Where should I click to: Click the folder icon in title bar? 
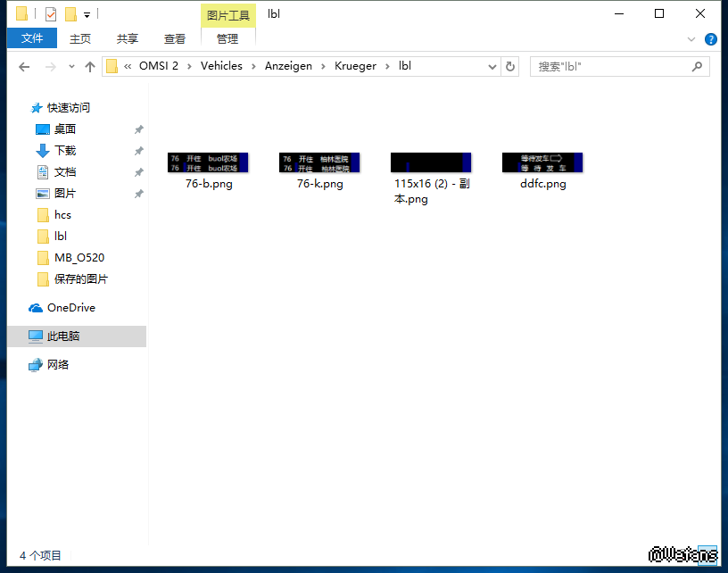21,14
